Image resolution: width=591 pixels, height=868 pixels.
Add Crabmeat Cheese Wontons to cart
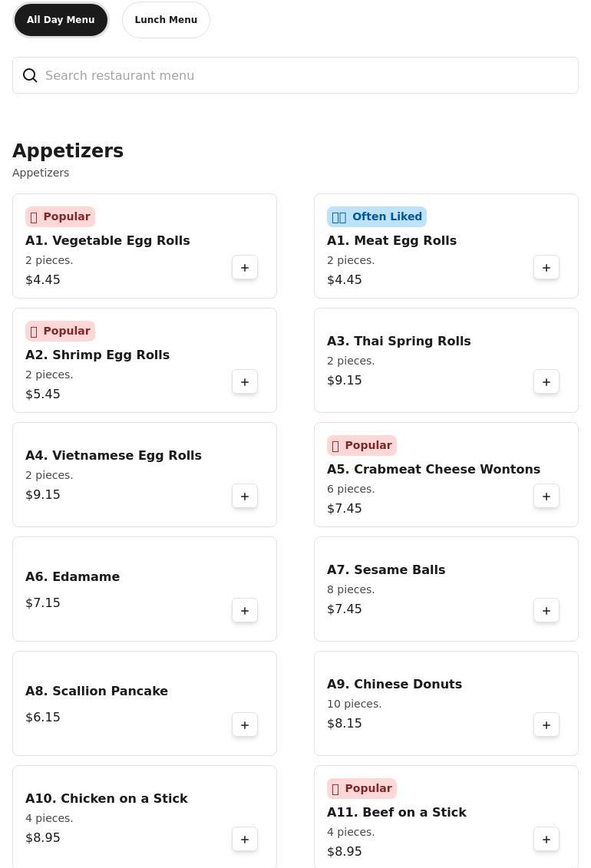(546, 497)
